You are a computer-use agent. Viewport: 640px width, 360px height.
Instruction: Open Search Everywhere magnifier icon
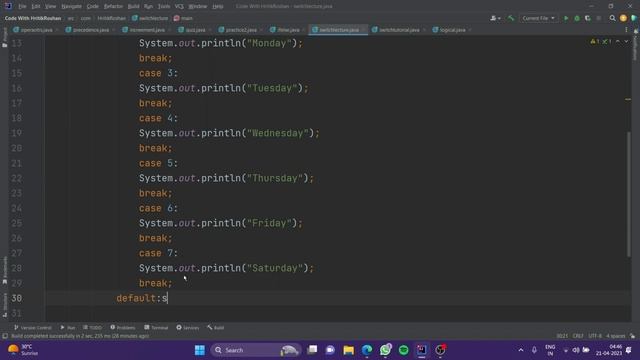(x=612, y=18)
